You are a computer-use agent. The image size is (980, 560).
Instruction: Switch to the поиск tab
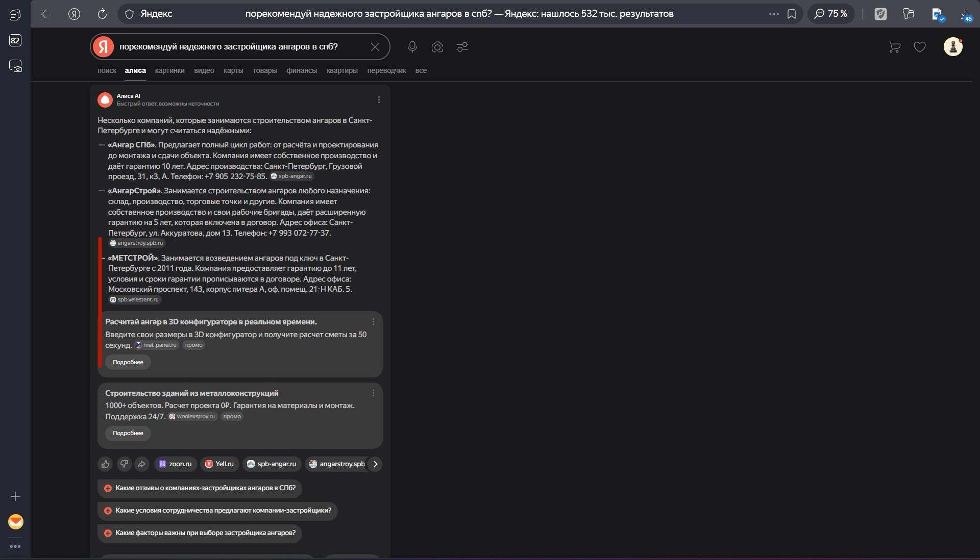[107, 70]
